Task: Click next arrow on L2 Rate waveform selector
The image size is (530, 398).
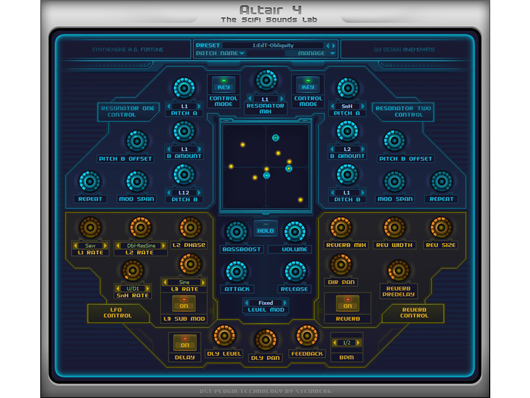Action: point(164,245)
